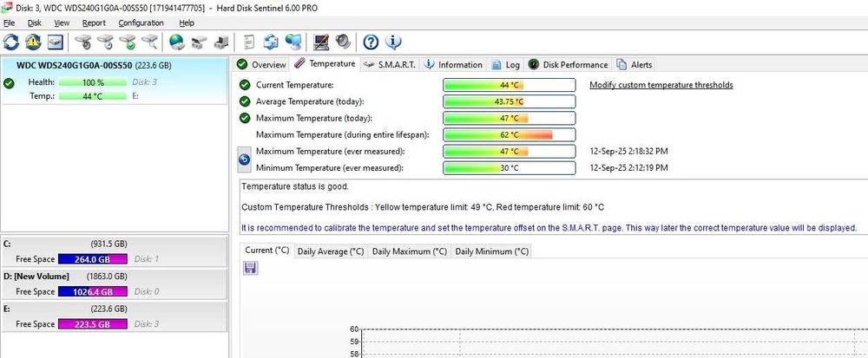This screenshot has height=358, width=868.
Task: Switch to the Daily Average (°C) tab
Action: point(331,251)
